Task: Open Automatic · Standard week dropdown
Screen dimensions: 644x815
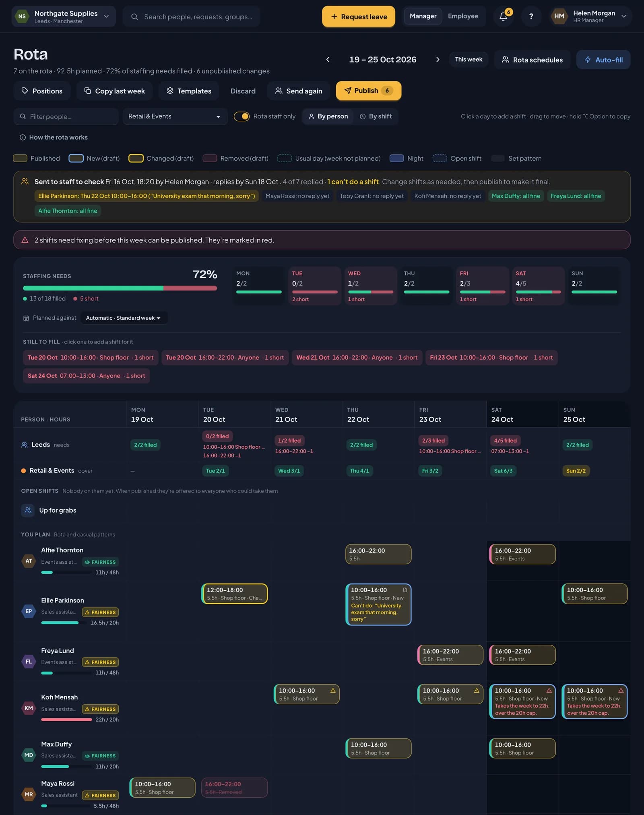Action: [124, 318]
